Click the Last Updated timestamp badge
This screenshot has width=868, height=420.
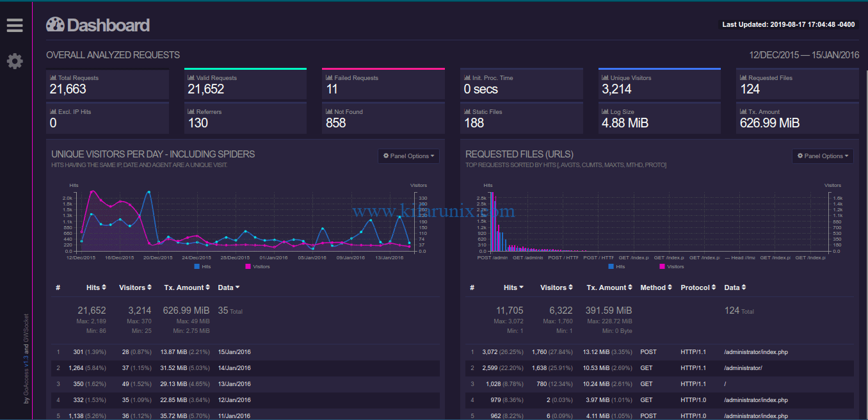(x=788, y=24)
